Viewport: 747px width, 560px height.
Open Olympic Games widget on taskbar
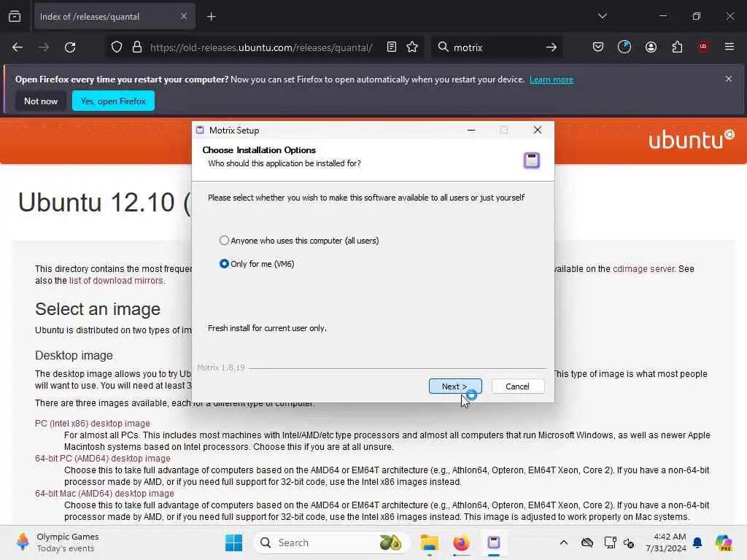coord(57,542)
